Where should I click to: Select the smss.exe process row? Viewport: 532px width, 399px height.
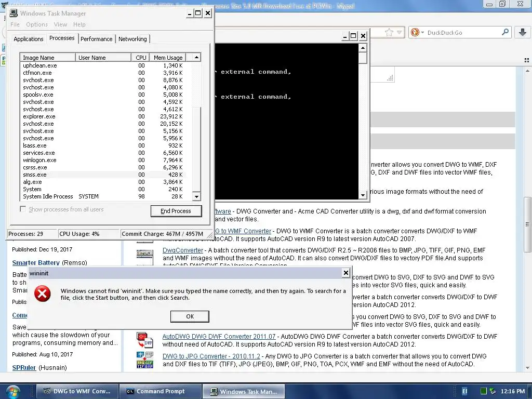coord(103,175)
